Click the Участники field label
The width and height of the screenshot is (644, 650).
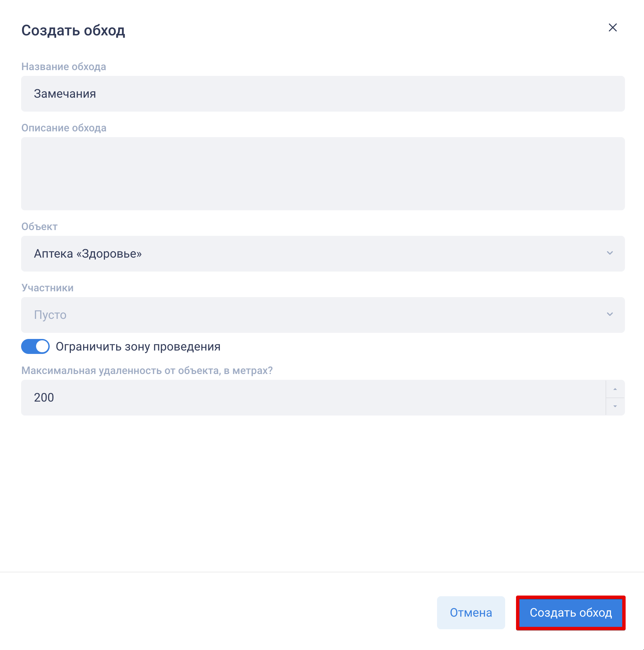tap(48, 288)
